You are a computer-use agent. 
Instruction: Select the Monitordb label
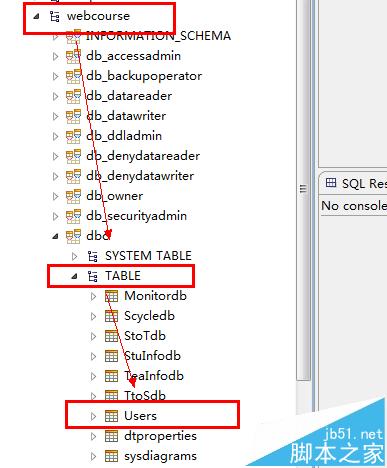[155, 296]
